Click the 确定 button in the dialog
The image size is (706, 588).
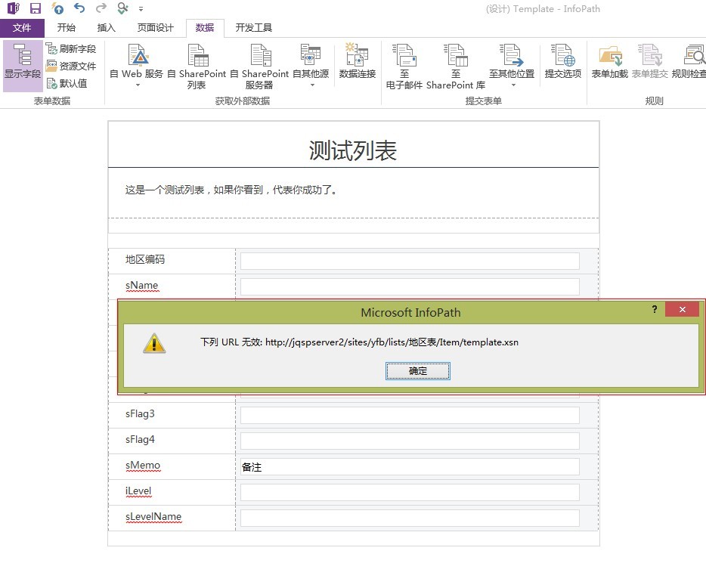(418, 371)
